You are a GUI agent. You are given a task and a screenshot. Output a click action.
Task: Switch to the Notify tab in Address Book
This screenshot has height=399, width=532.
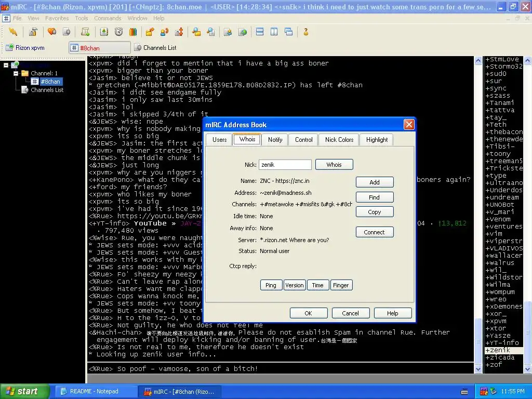tap(275, 140)
